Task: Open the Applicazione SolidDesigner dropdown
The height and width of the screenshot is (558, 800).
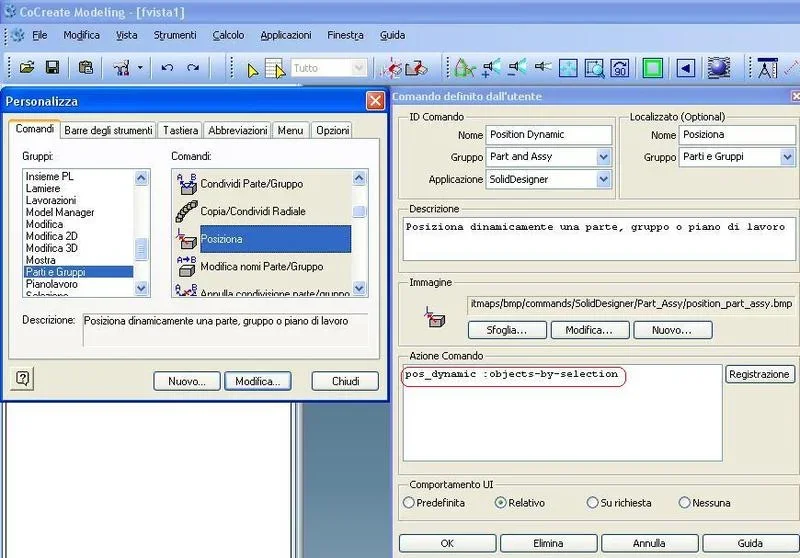Action: (603, 179)
